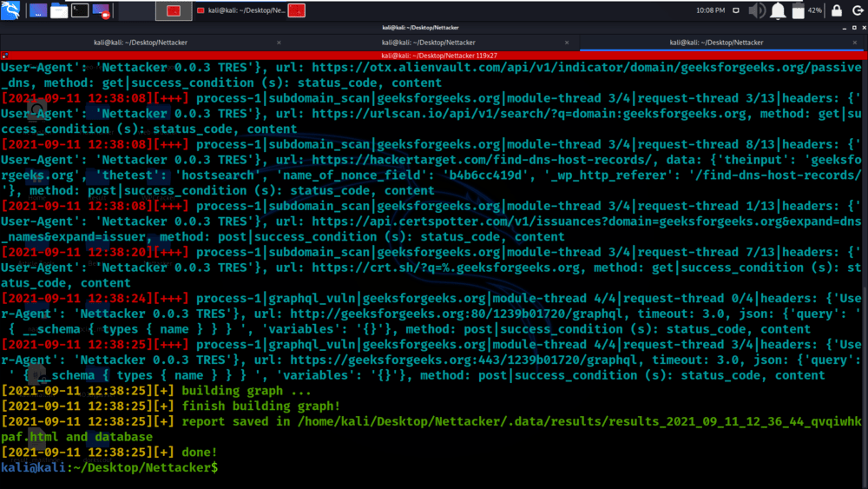This screenshot has width=868, height=489.
Task: Click the window title kali@kali:~/Desktop/Nettacker
Action: point(420,28)
